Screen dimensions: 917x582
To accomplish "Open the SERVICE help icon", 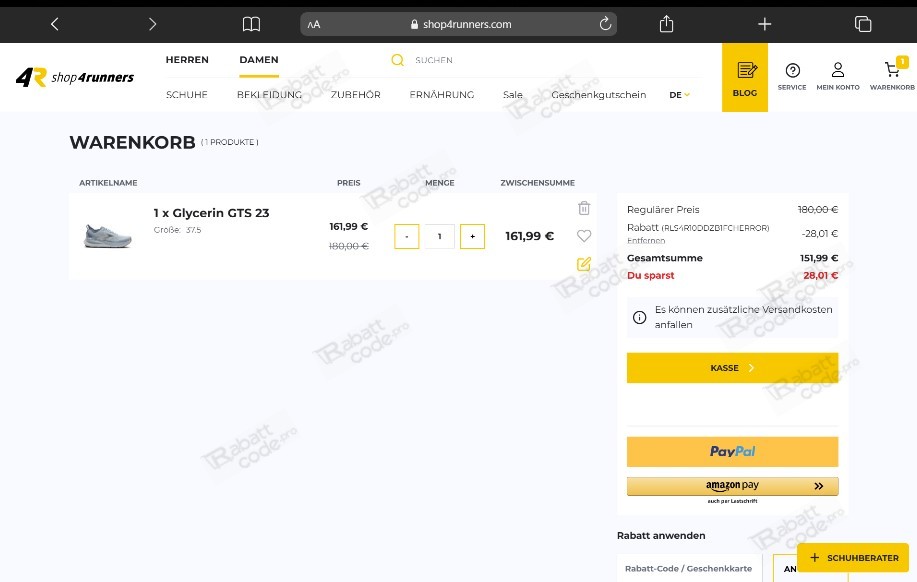I will pos(792,76).
